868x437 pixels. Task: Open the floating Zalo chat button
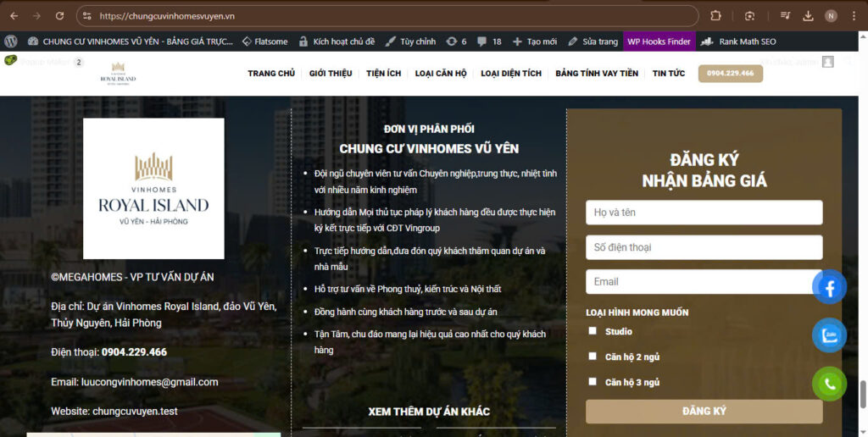tap(829, 335)
